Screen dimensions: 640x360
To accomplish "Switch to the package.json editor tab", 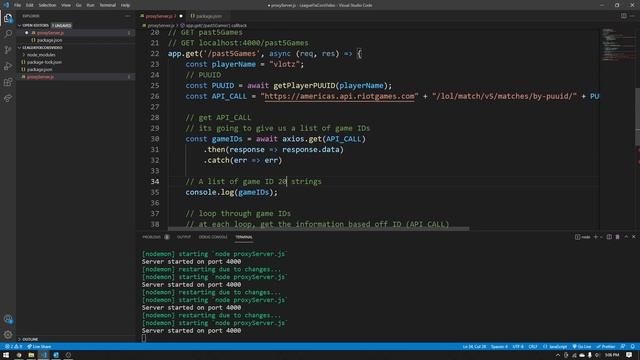I will pos(206,16).
